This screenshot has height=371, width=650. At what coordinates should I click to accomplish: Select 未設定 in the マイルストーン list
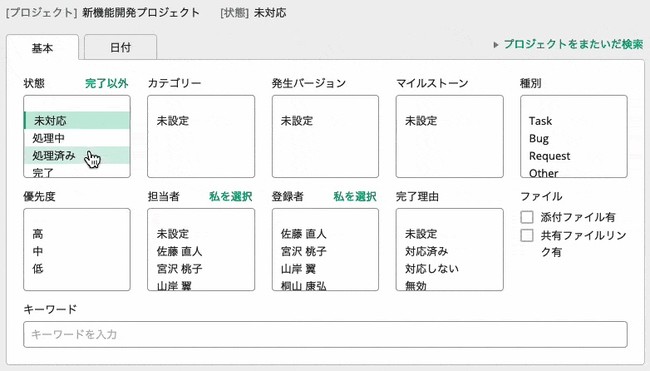(x=449, y=121)
